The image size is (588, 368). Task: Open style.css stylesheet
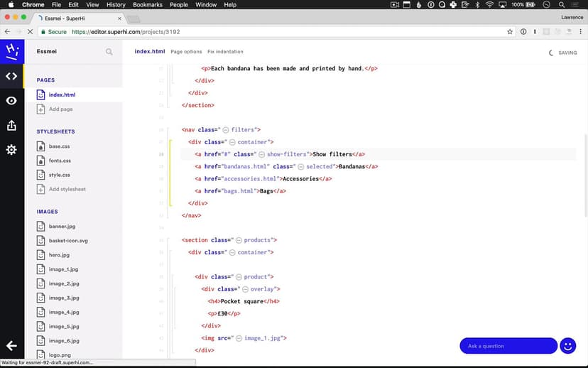click(59, 175)
